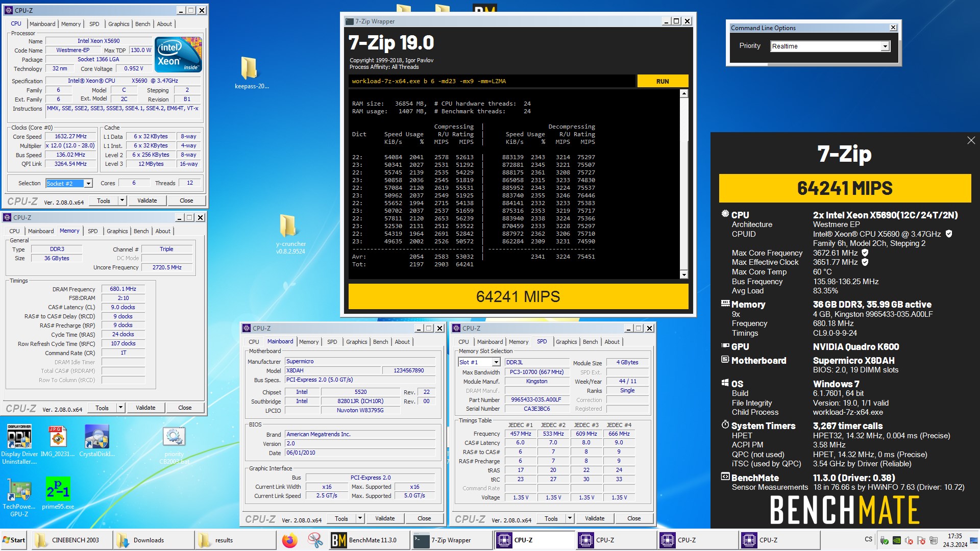Open Tools dropdown arrow in CPU-Z Mainboard window
Image resolution: width=980 pixels, height=551 pixels.
[360, 518]
